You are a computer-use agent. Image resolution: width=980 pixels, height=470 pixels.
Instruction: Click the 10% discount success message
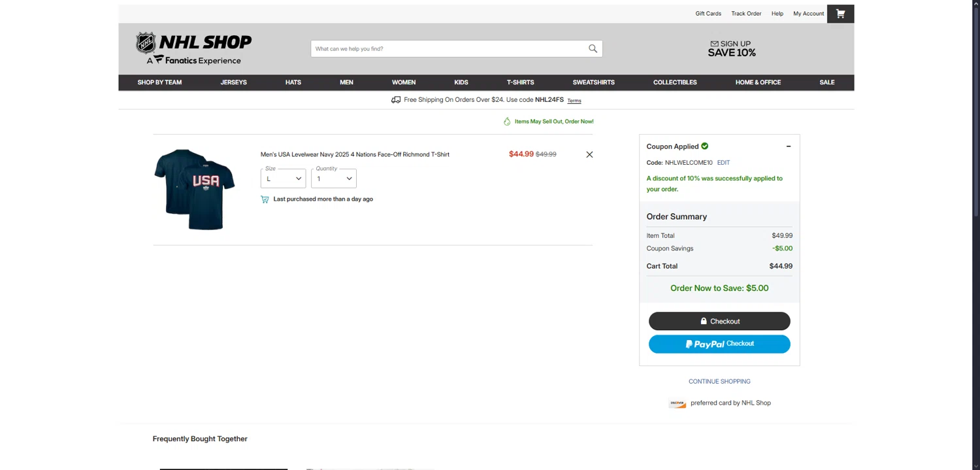(714, 184)
